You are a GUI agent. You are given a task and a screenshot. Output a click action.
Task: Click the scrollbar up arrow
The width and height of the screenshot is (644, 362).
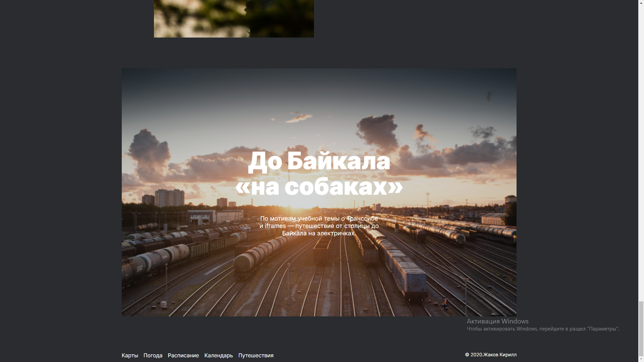641,3
